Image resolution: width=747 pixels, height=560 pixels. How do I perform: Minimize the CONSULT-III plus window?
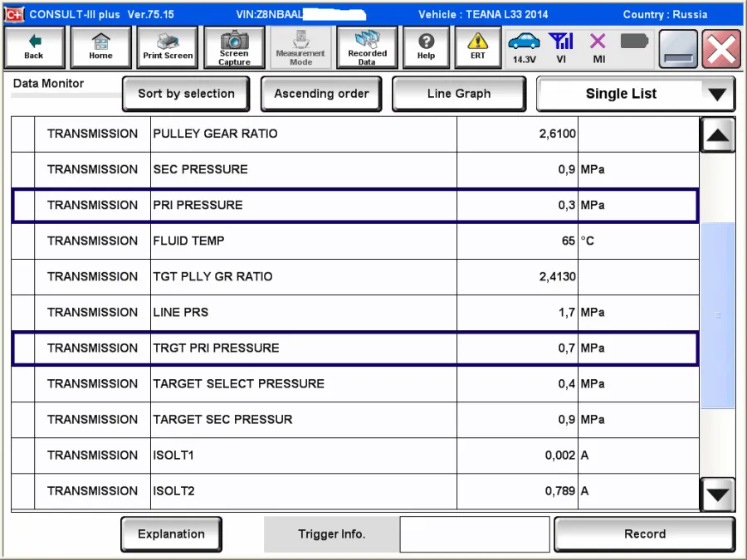[x=678, y=49]
